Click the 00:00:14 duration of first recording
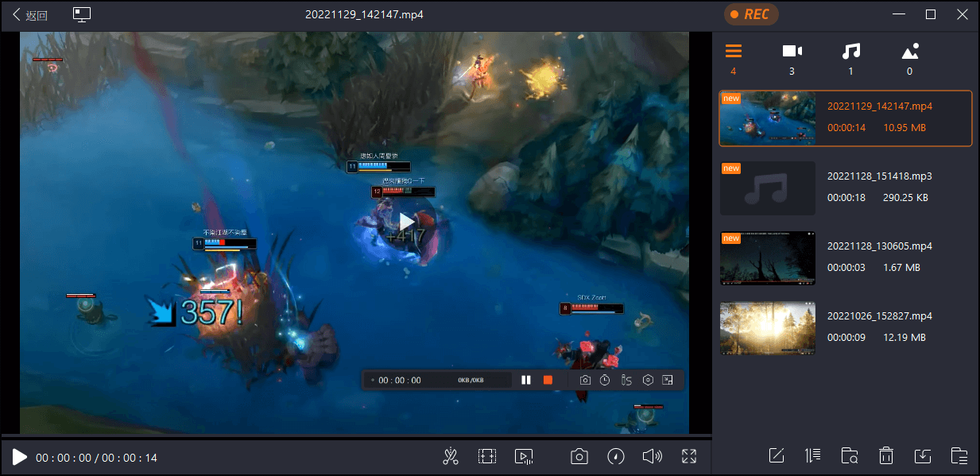The height and width of the screenshot is (476, 980). click(846, 128)
